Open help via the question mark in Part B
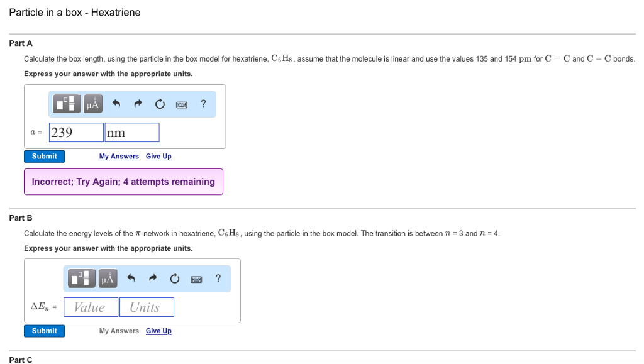644x364 pixels. [x=218, y=279]
